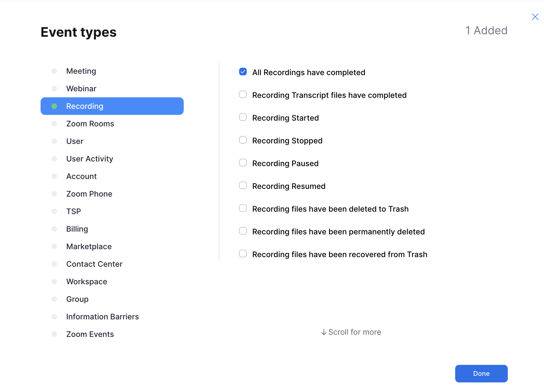
Task: Scroll for more recording options
Action: pyautogui.click(x=351, y=332)
